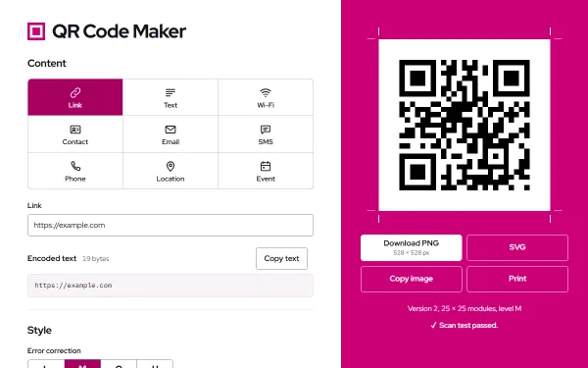Choose the Phone content type
The width and height of the screenshot is (588, 368).
click(75, 171)
